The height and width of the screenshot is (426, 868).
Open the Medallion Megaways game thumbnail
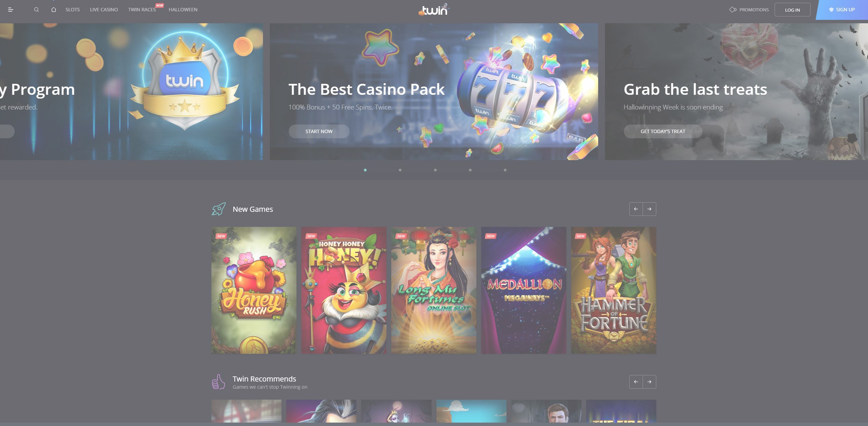coord(524,290)
